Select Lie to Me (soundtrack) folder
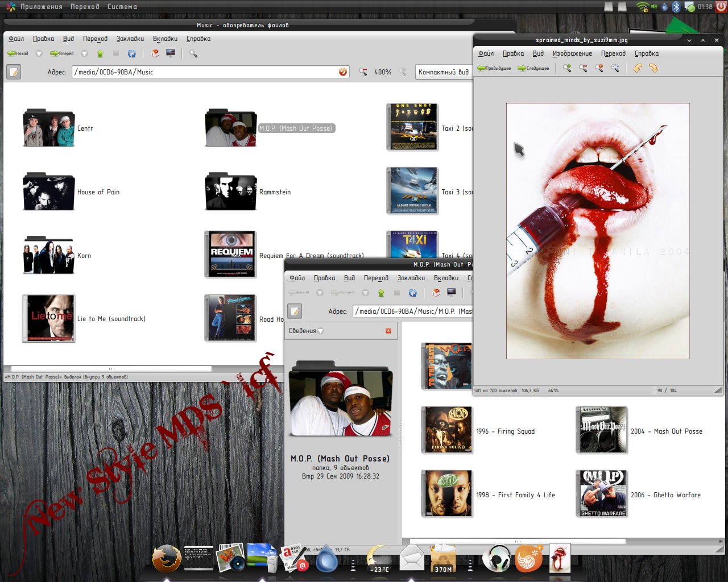This screenshot has height=582, width=728. [x=49, y=318]
